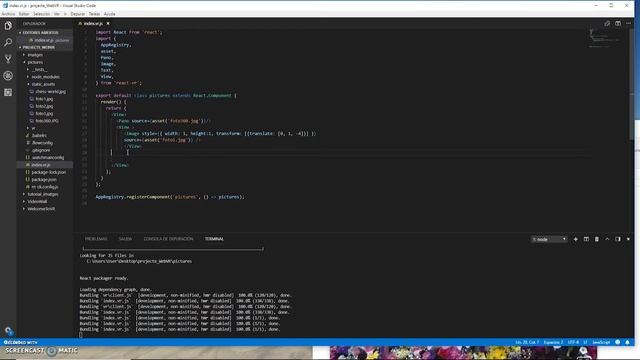Open the terminal selector dropdown showing node
This screenshot has height=360, width=640.
[x=549, y=239]
